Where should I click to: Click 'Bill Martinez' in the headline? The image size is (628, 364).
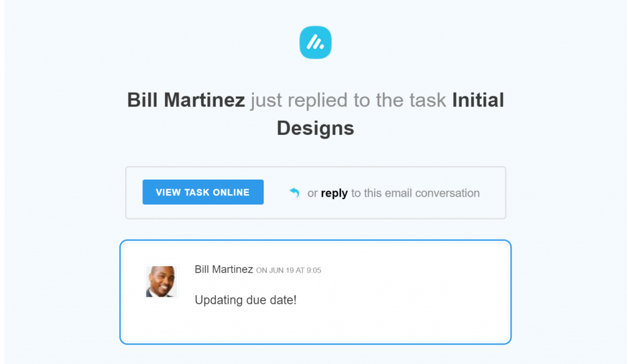tap(186, 100)
